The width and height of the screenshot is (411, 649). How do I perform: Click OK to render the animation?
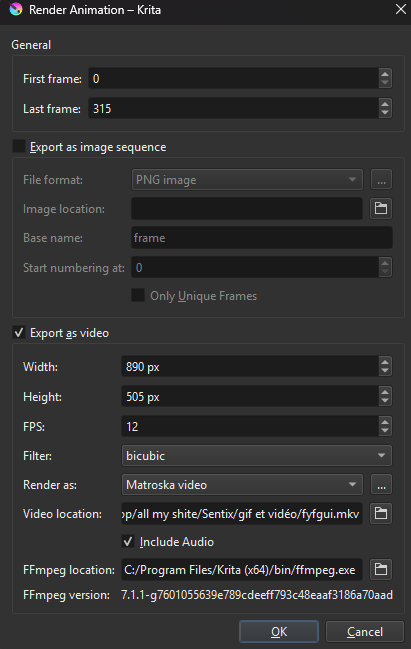[x=279, y=632]
